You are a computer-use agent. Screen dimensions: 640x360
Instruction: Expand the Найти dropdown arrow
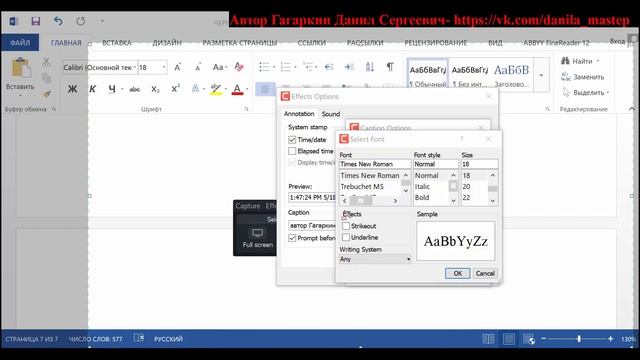[x=598, y=61]
